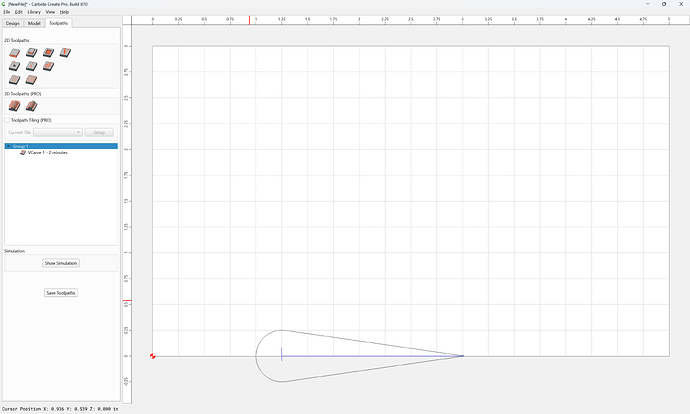This screenshot has height=414, width=690.
Task: Create a VCarve toolpath with the V icon
Action: tap(66, 52)
